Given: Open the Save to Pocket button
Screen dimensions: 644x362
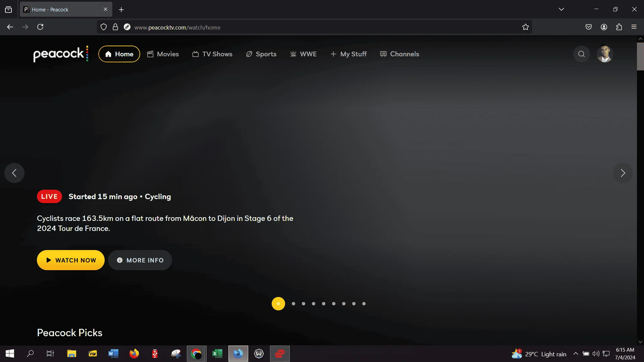Looking at the screenshot, I should pos(589,27).
